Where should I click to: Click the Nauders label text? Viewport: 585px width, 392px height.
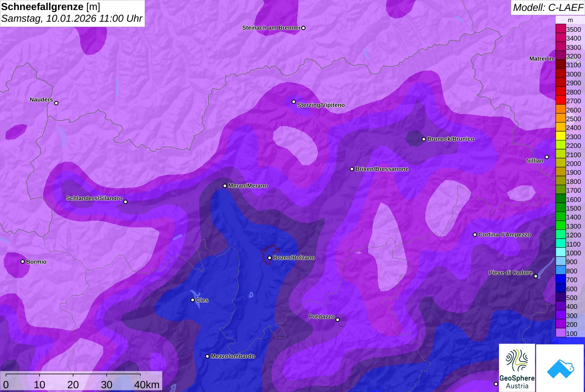[x=41, y=100]
